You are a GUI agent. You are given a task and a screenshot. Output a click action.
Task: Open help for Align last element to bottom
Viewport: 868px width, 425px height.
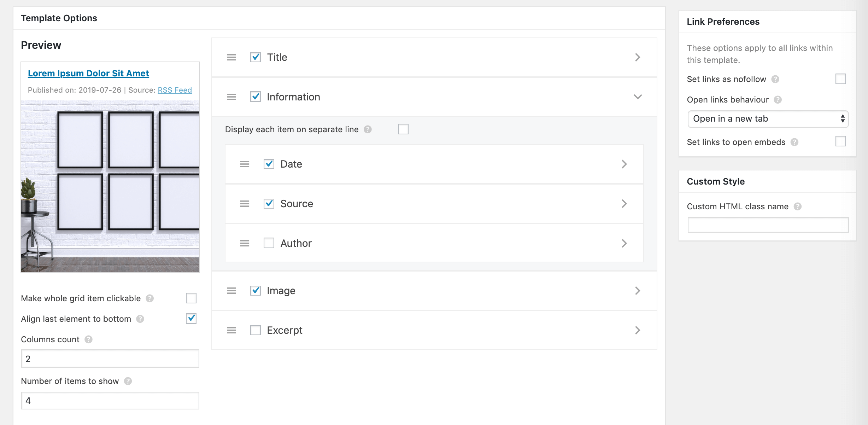click(x=140, y=319)
